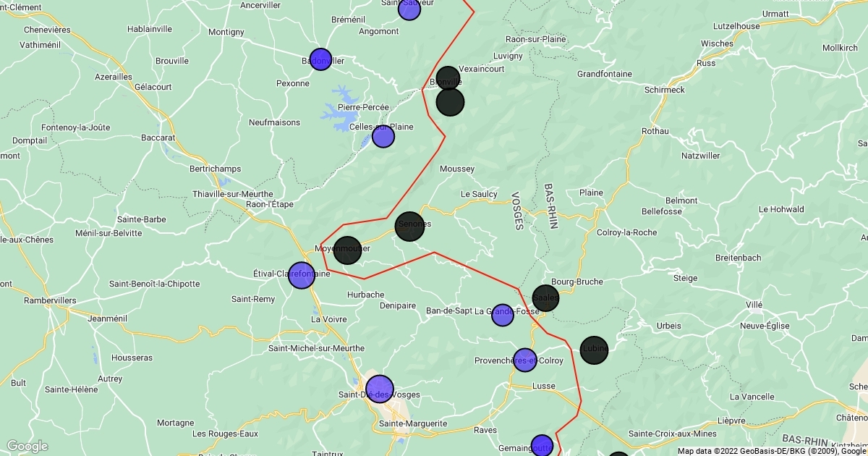Click the Hurbache label
868x456 pixels.
366,295
